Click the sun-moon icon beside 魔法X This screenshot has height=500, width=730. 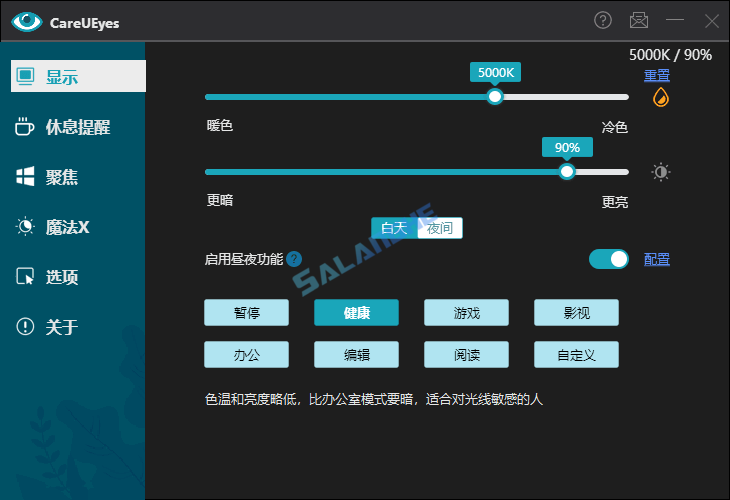tap(25, 227)
